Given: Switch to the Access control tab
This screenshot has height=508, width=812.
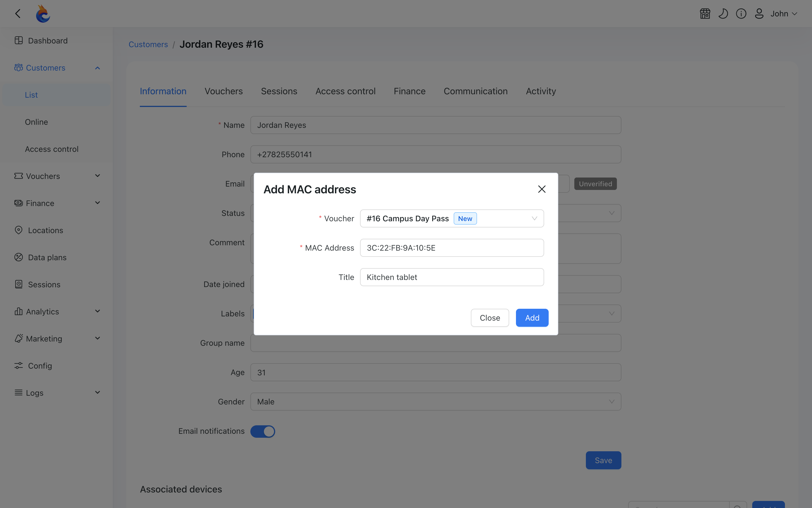Looking at the screenshot, I should [x=345, y=91].
